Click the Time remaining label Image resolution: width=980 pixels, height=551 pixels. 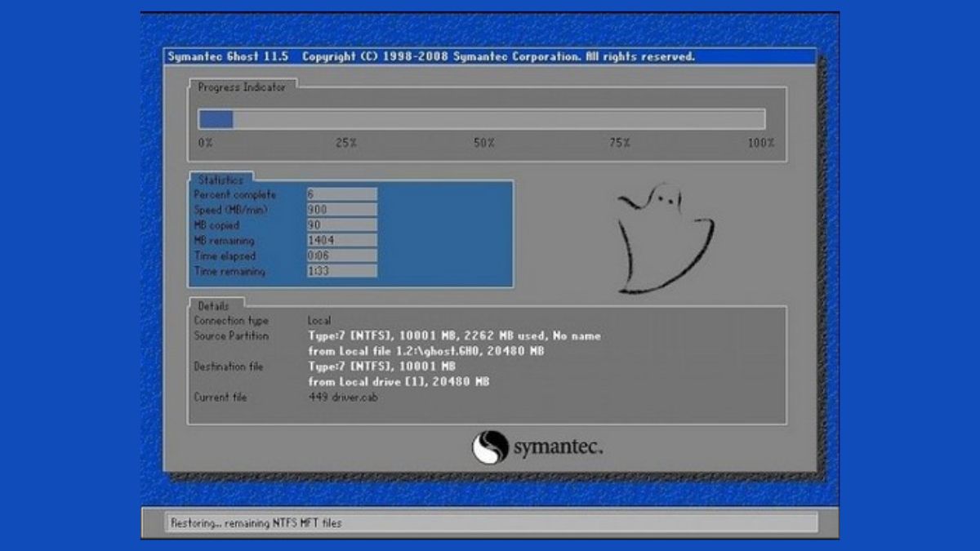tap(229, 271)
